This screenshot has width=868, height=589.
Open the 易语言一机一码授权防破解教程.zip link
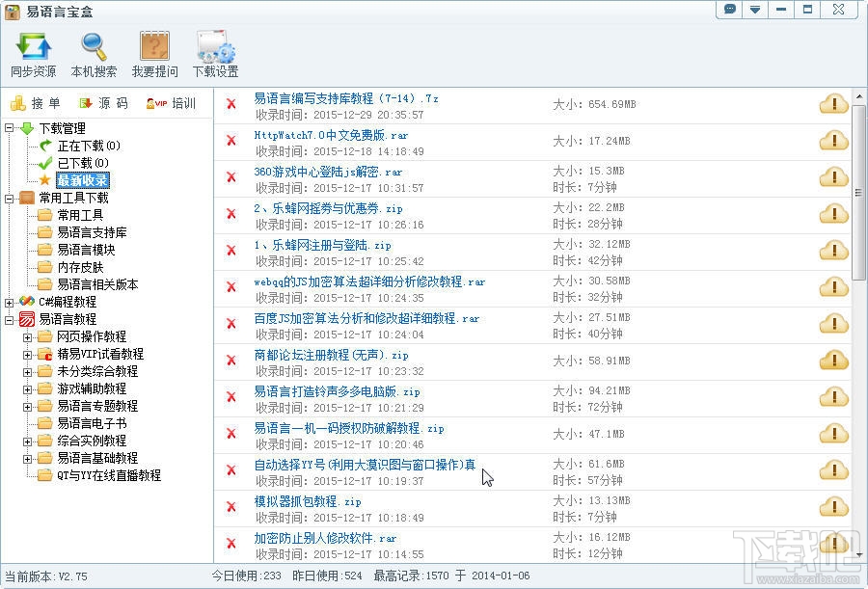pyautogui.click(x=349, y=428)
